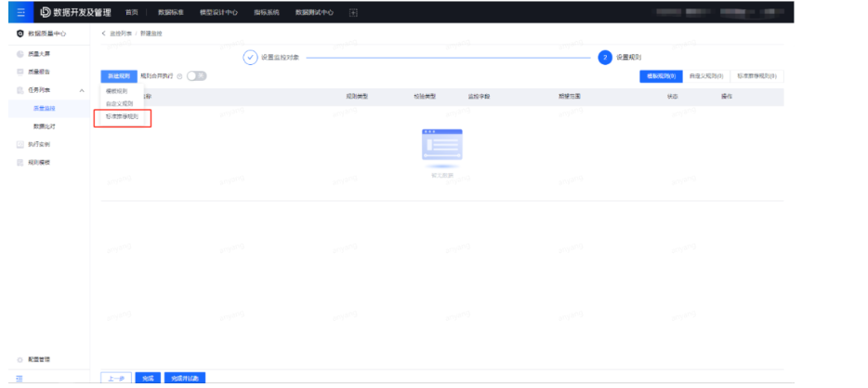Open 模型设计中心 in the top navigation
Image resolution: width=868 pixels, height=388 pixels.
click(218, 12)
